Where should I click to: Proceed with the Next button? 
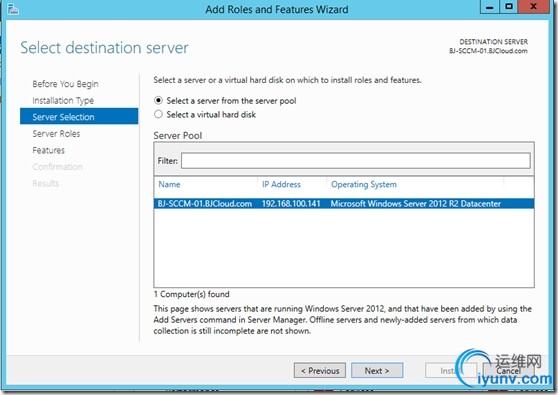click(377, 371)
